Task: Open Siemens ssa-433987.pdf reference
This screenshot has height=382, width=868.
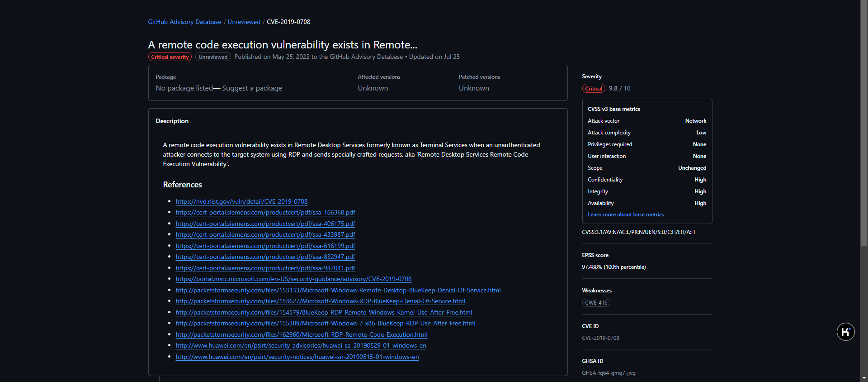Action: [x=265, y=234]
